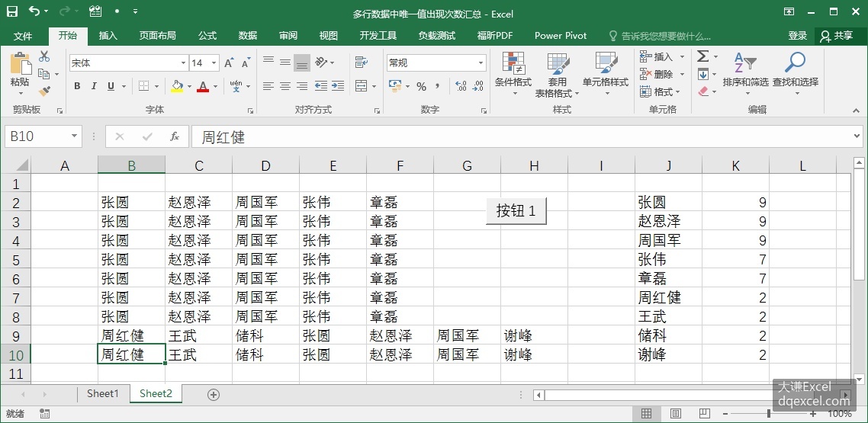Toggle Normal view button in status bar
Image resolution: width=868 pixels, height=423 pixels.
click(x=647, y=414)
